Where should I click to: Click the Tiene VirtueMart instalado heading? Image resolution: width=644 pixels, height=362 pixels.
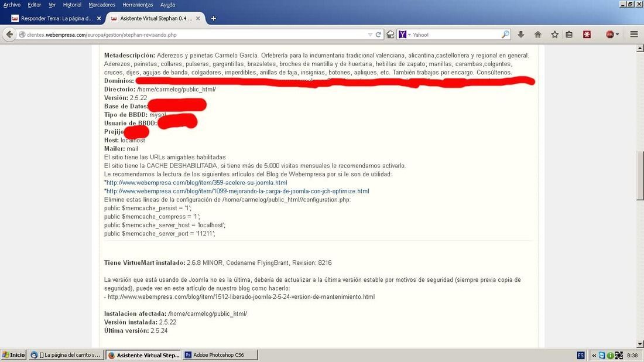click(145, 262)
